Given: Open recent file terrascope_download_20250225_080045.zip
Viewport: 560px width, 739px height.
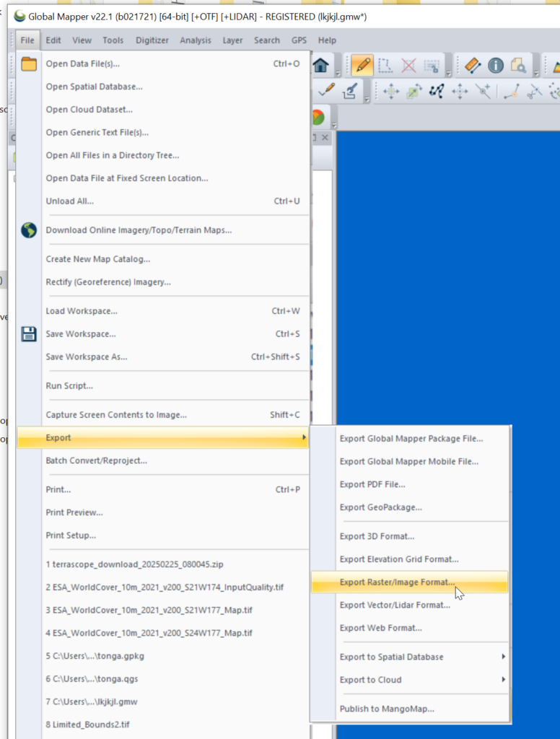Looking at the screenshot, I should 163,564.
